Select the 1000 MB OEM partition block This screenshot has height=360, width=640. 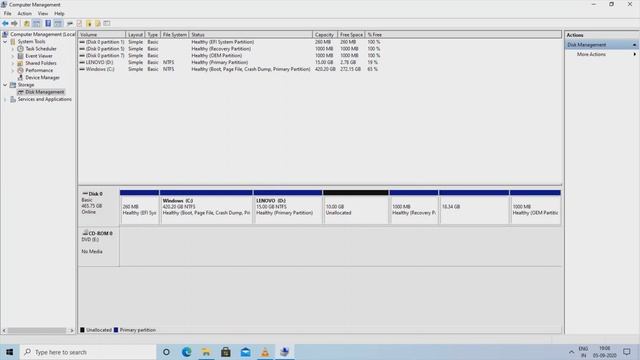535,207
